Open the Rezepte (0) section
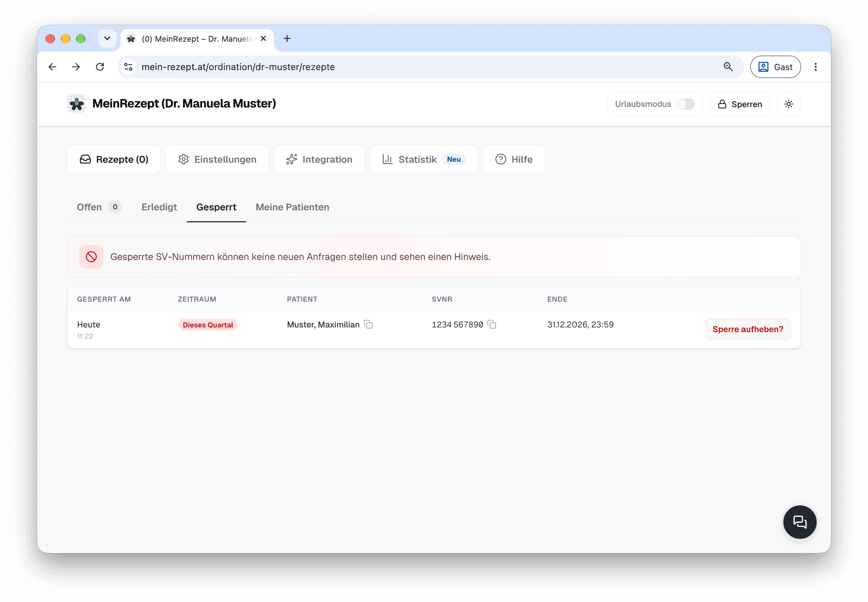The height and width of the screenshot is (602, 868). 114,159
